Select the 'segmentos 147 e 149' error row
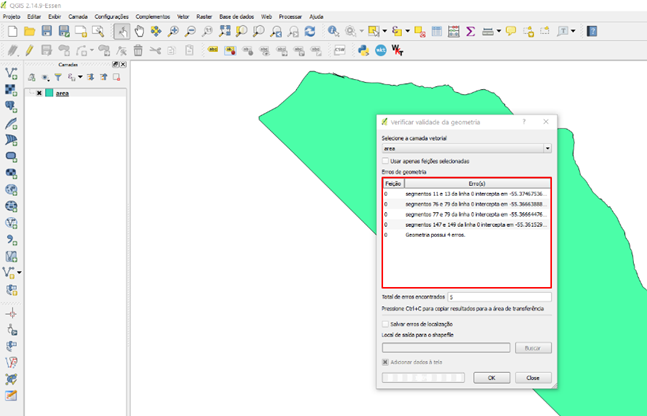Screen dimensions: 647x416 click(467, 225)
